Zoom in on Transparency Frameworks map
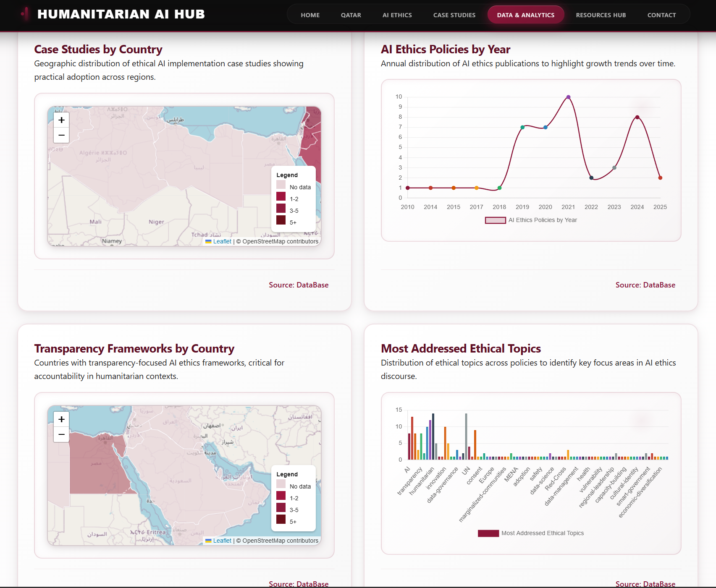Viewport: 716px width, 588px height. coord(61,419)
